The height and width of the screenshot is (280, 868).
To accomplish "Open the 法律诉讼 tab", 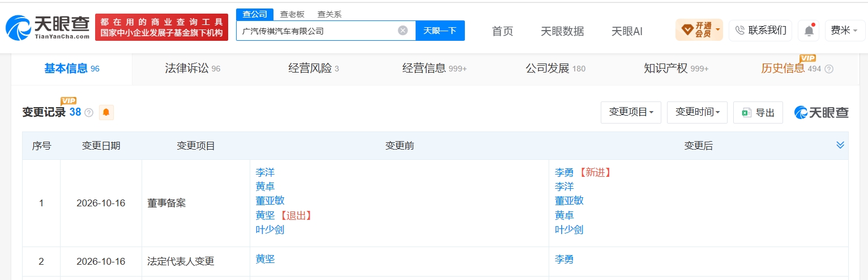I will [193, 69].
